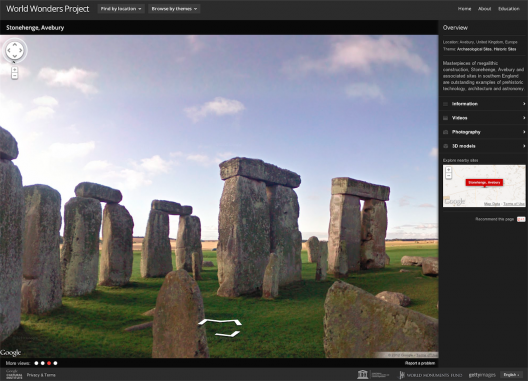Select the second More views dot
The image size is (528, 381).
pos(43,363)
